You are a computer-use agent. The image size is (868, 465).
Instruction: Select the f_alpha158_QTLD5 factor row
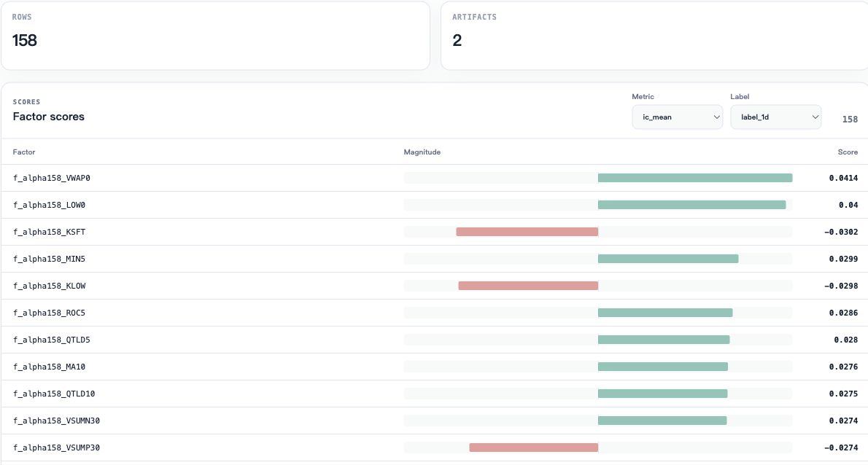[x=435, y=340]
